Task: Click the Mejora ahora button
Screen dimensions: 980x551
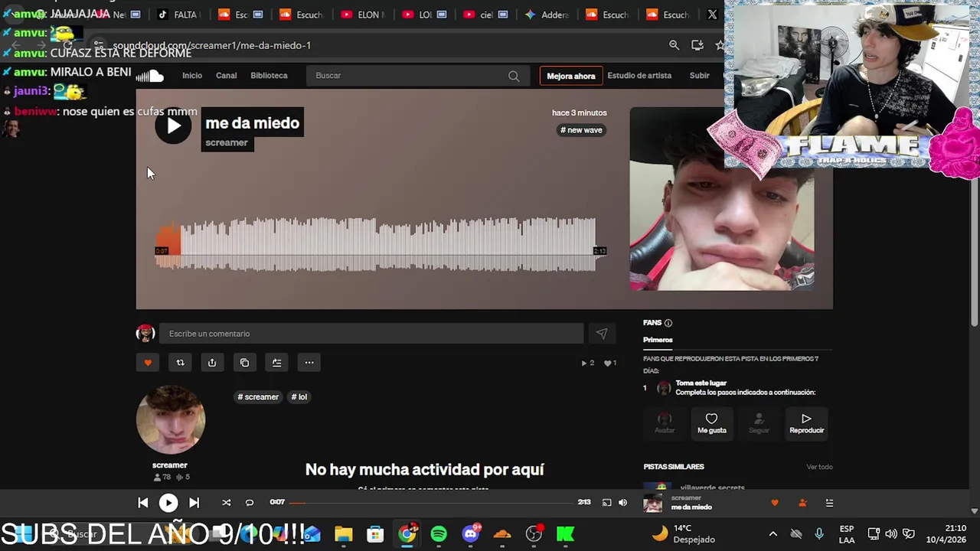Action: point(571,76)
